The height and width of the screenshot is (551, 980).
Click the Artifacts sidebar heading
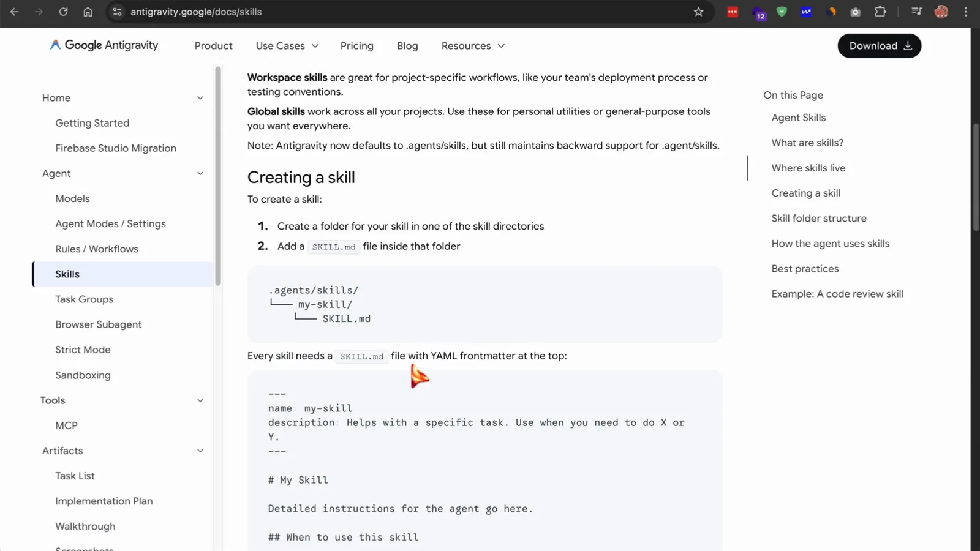[x=62, y=451]
